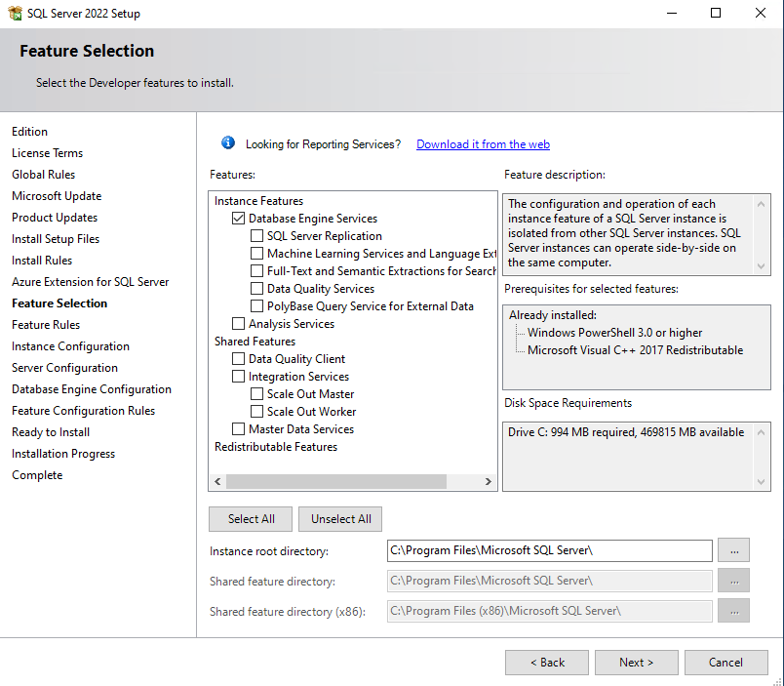This screenshot has height=686, width=784.
Task: Click Product Updates step in sidebar
Action: [x=55, y=218]
